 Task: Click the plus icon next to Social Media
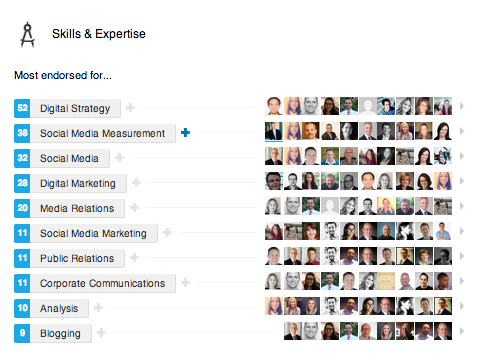[119, 158]
